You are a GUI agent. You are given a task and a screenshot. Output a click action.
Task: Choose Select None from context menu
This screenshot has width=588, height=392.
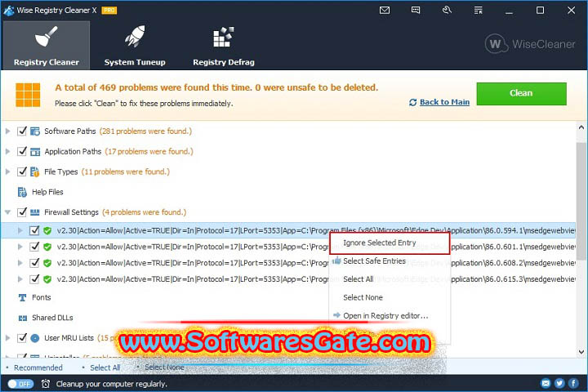390,297
